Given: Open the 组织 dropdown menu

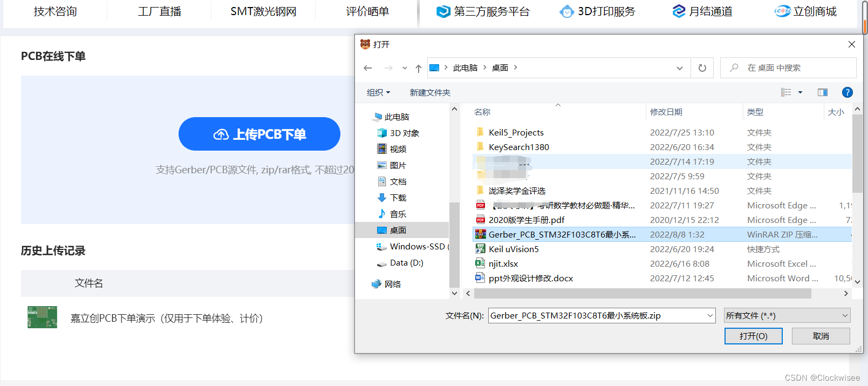Looking at the screenshot, I should click(379, 93).
